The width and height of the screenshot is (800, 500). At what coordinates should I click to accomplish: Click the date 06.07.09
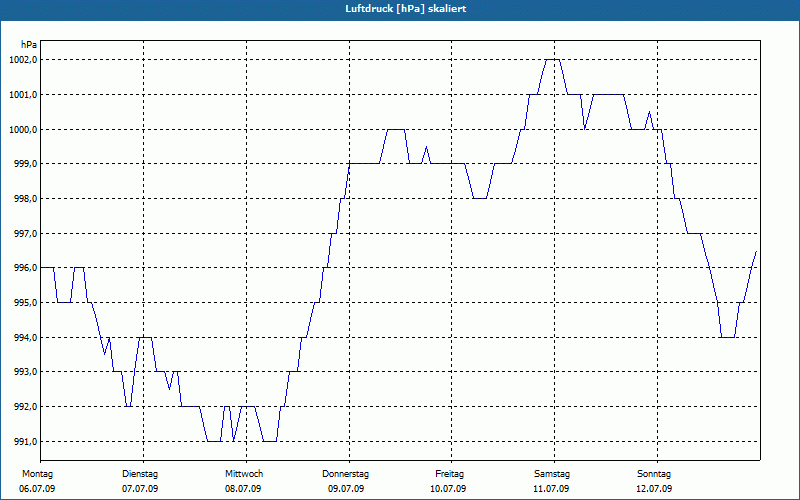(37, 489)
